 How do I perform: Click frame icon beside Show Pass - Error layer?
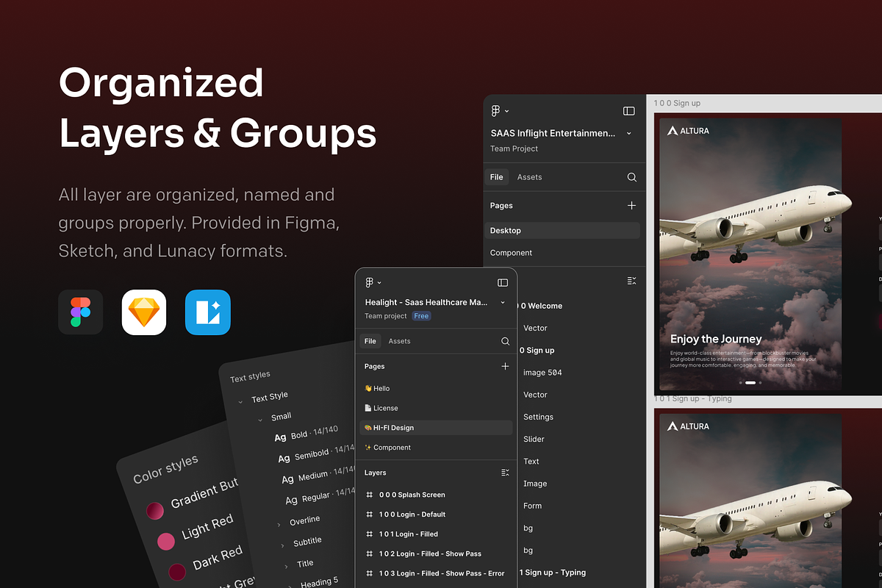coord(370,573)
